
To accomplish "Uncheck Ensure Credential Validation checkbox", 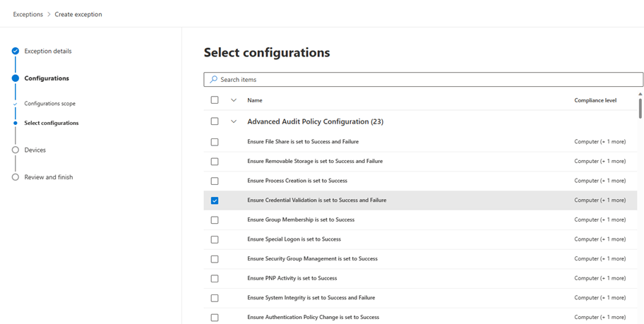I will [215, 200].
